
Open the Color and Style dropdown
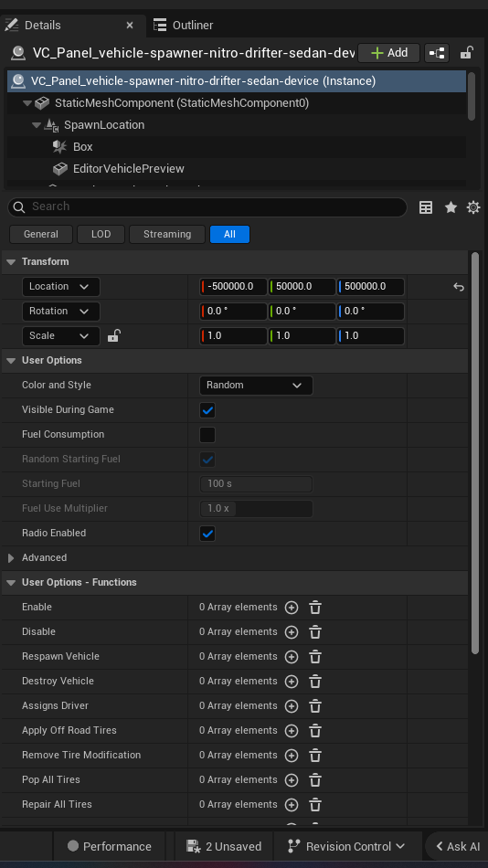point(256,386)
